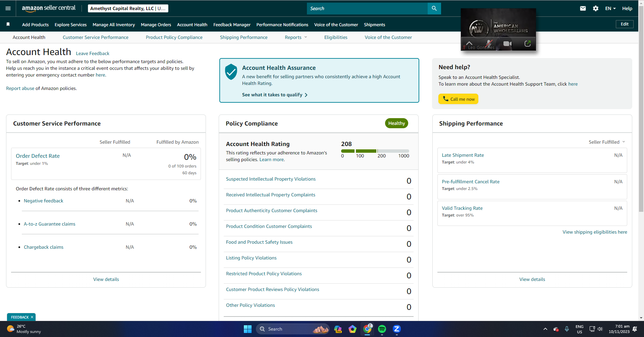Click the Seller Central search field
This screenshot has width=644, height=337.
click(x=367, y=8)
